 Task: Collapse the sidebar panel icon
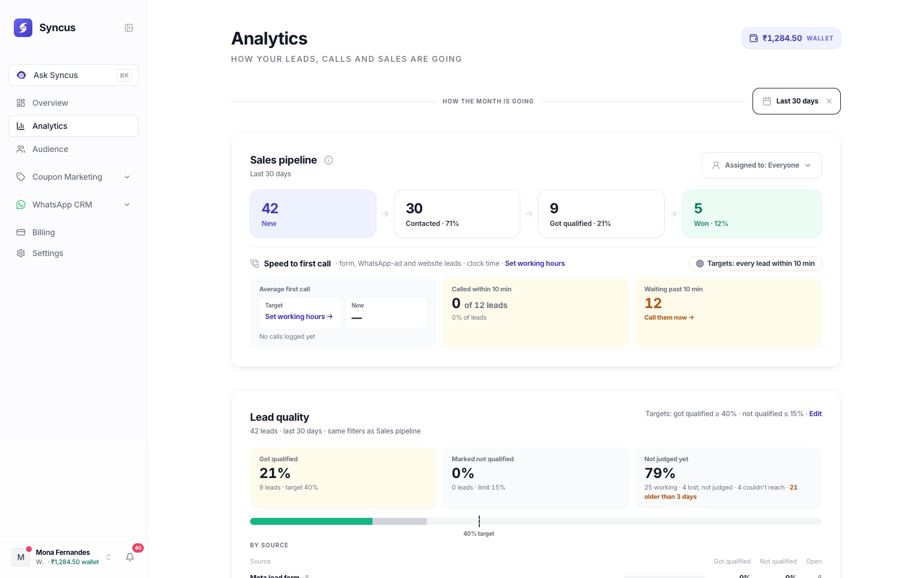click(129, 28)
